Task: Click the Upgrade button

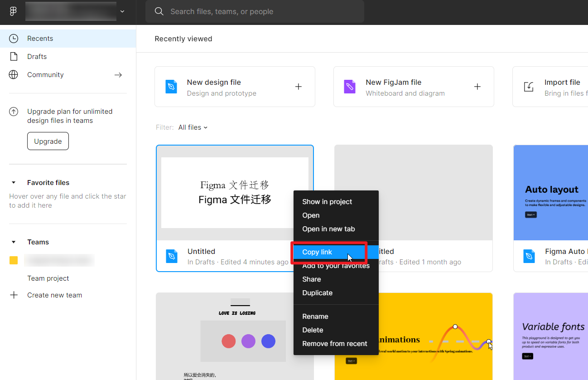Action: 48,141
